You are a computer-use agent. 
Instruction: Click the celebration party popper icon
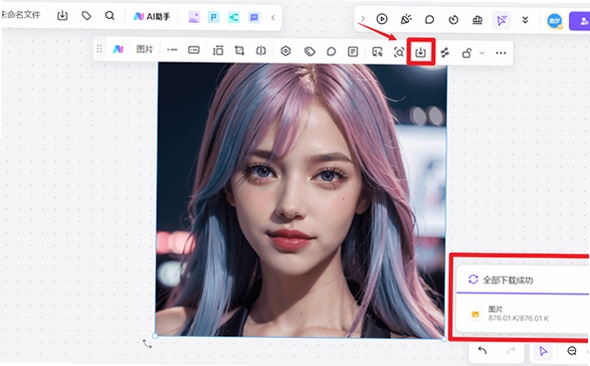(406, 19)
